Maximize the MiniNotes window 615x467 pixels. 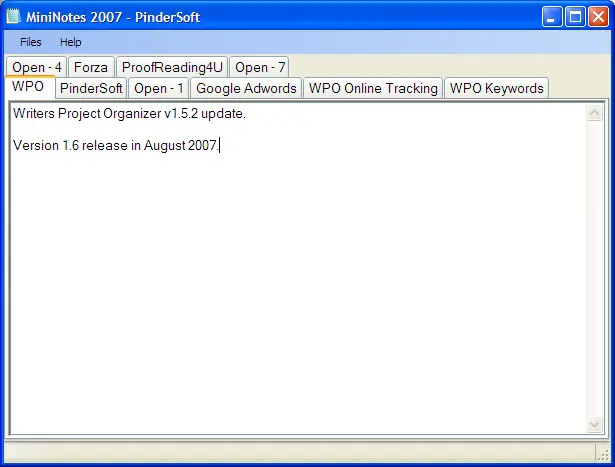coord(575,17)
